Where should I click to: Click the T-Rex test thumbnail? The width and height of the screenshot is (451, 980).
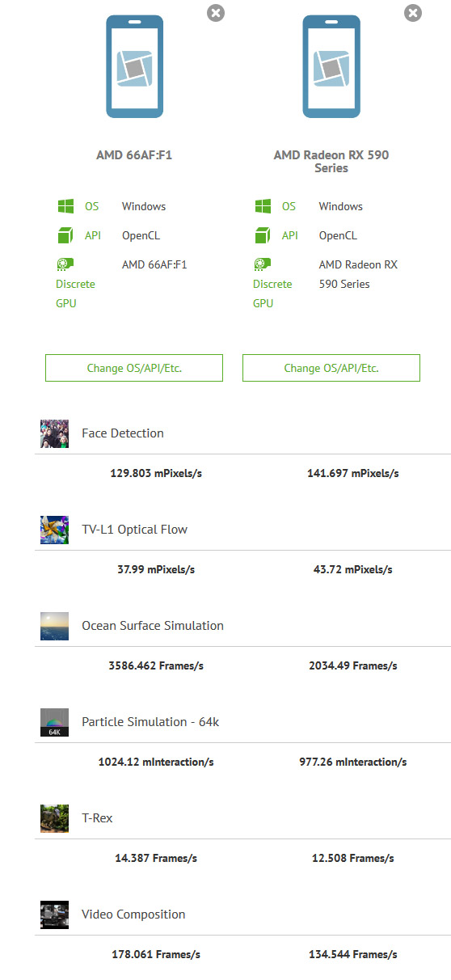(54, 818)
